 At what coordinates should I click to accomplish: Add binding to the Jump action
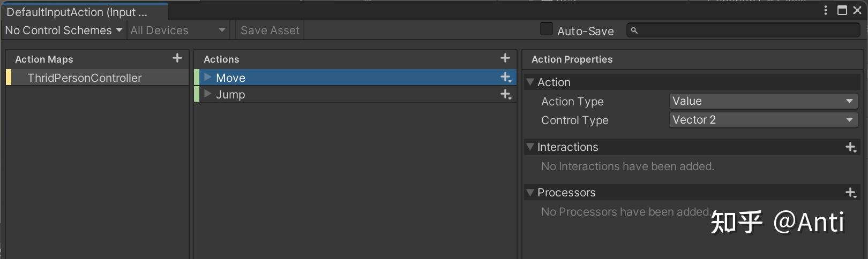[x=505, y=95]
